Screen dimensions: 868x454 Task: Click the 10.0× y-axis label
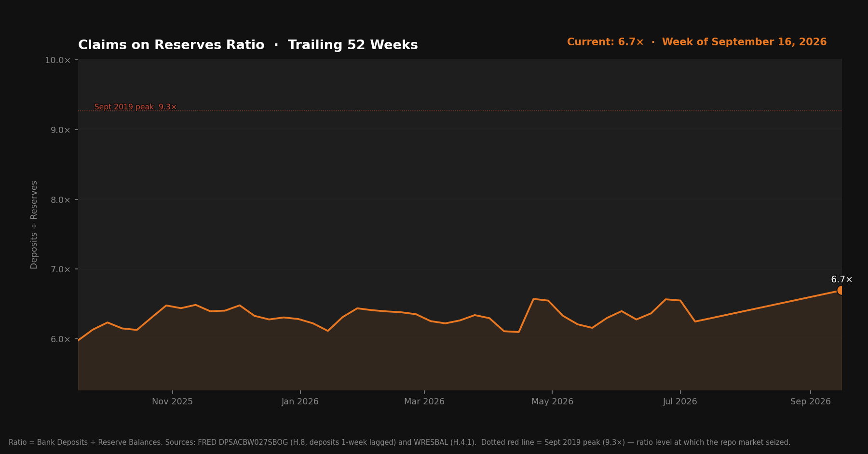[58, 60]
